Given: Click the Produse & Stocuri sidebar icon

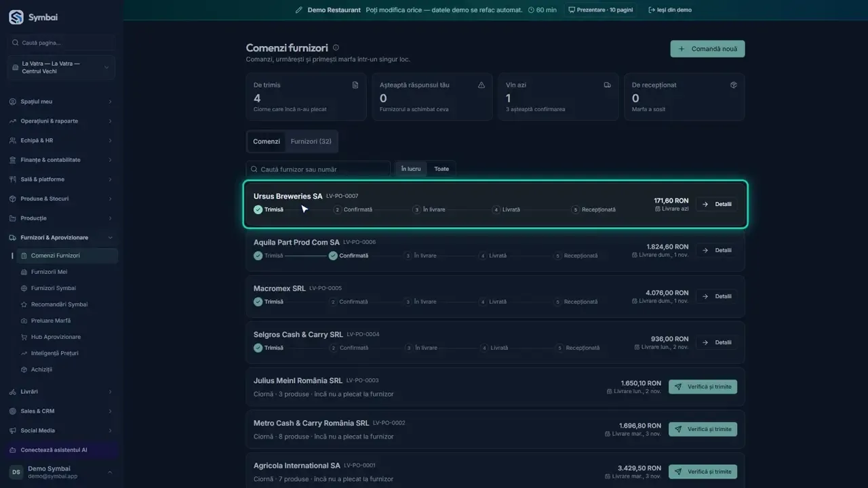Looking at the screenshot, I should [13, 199].
